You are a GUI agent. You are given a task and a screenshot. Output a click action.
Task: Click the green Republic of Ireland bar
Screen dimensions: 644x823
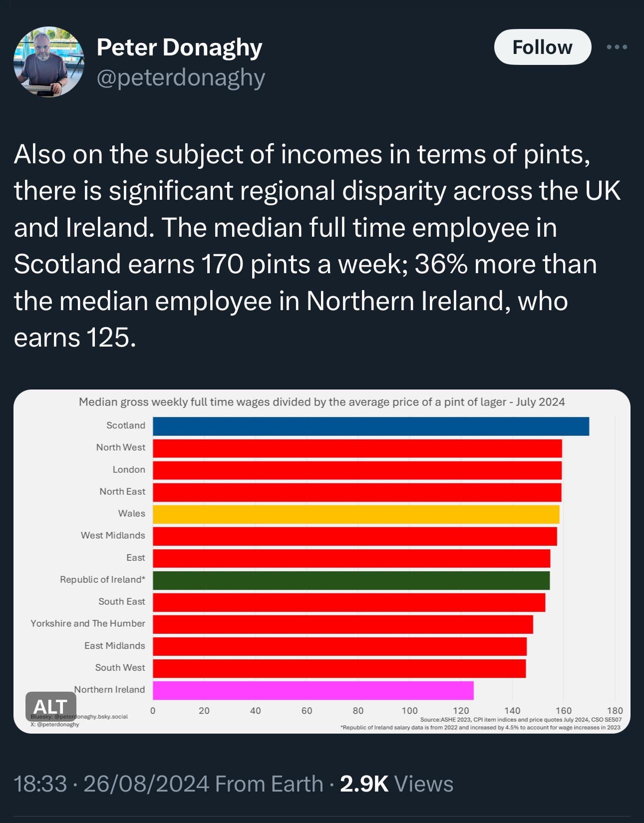coord(351,580)
